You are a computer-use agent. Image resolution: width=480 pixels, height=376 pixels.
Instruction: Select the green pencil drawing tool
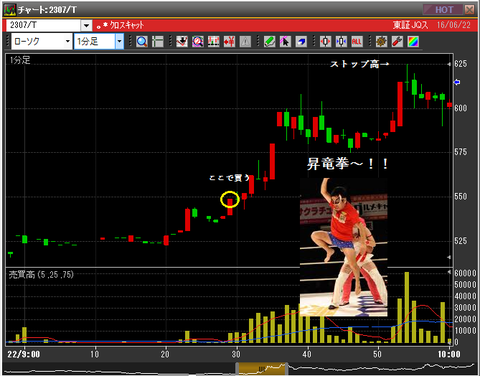coord(269,42)
